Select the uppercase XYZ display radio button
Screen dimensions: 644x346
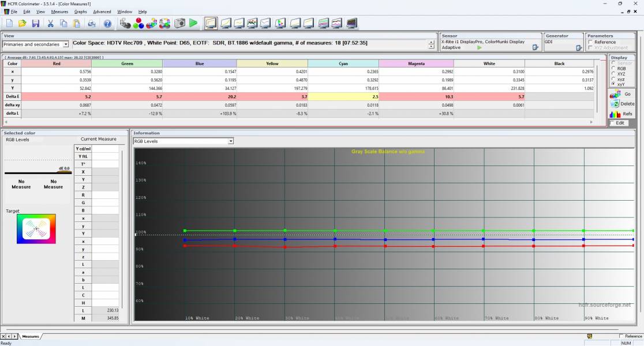click(613, 74)
